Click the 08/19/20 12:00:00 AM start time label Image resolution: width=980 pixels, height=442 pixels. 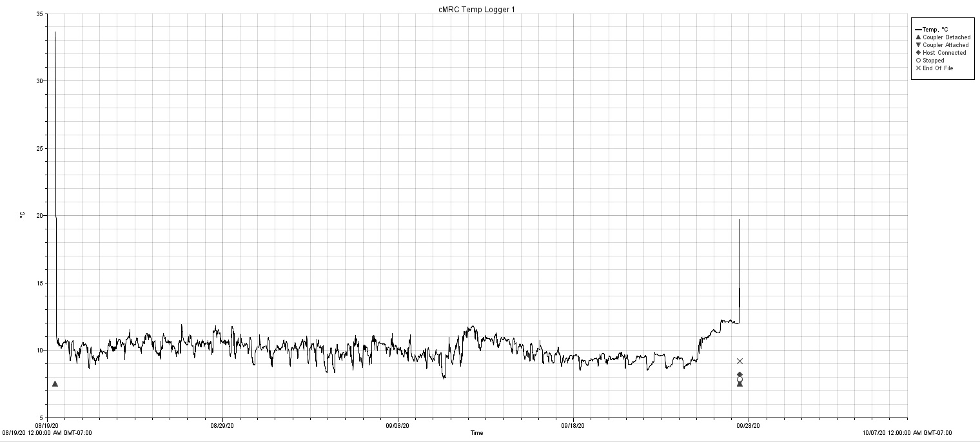(x=46, y=433)
